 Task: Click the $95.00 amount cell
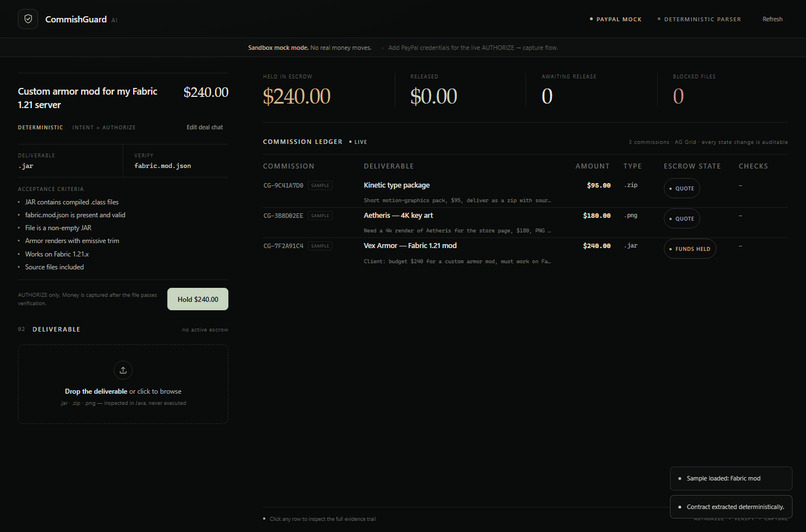[599, 186]
